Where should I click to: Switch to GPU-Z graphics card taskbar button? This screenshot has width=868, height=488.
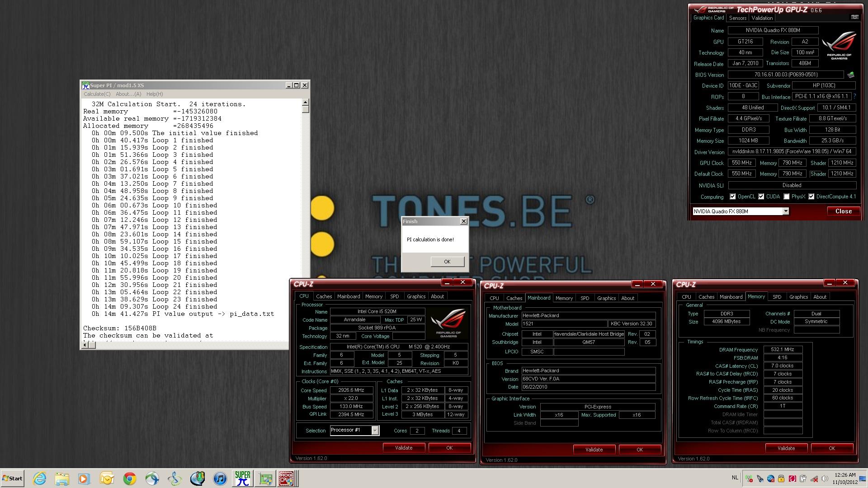point(265,479)
